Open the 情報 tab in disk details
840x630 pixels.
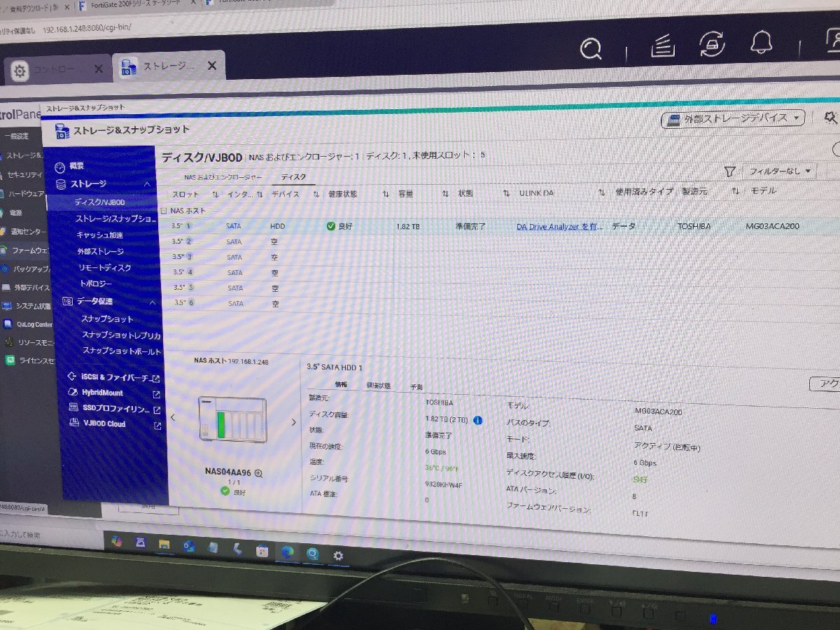(x=341, y=384)
